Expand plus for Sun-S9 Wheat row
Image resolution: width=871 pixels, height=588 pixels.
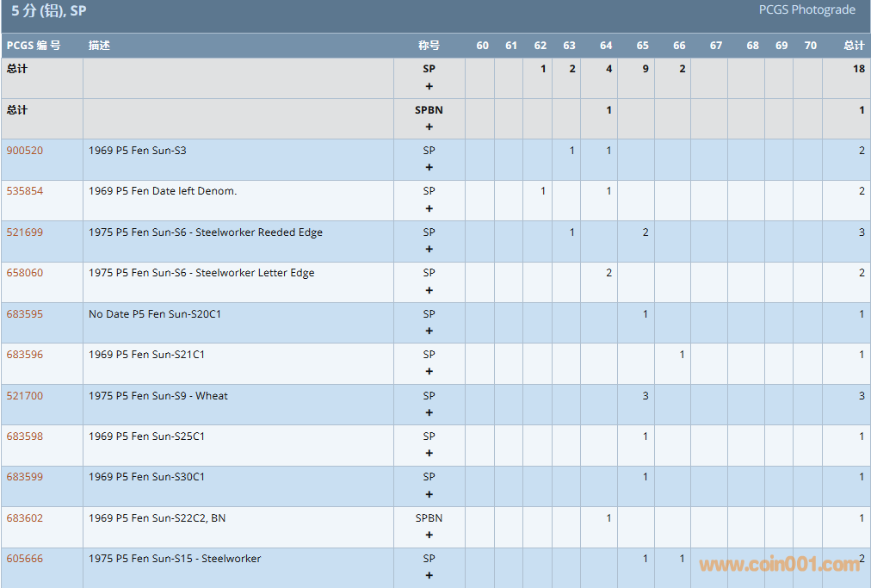pyautogui.click(x=429, y=413)
